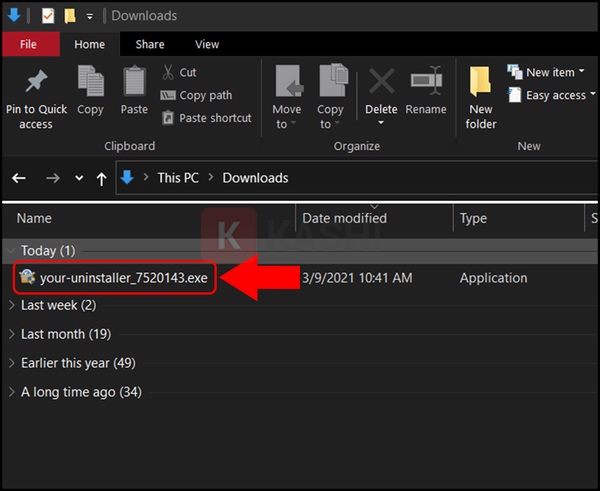Screen dimensions: 600x491
Task: Expand the Last week (2) group
Action: tap(11, 305)
